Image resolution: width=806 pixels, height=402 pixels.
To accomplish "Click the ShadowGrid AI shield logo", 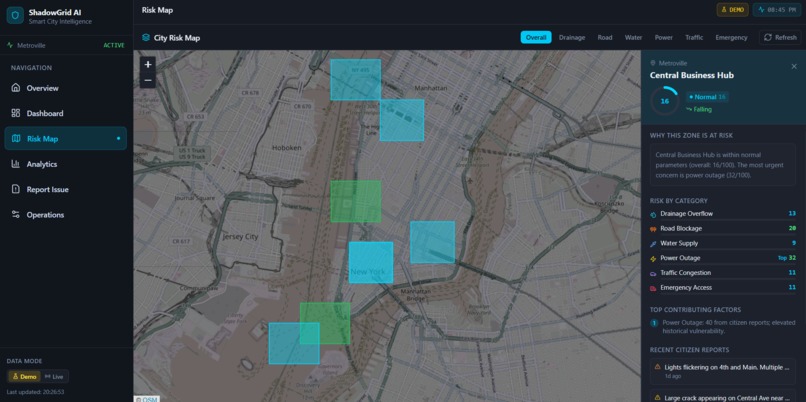I will 15,16.
